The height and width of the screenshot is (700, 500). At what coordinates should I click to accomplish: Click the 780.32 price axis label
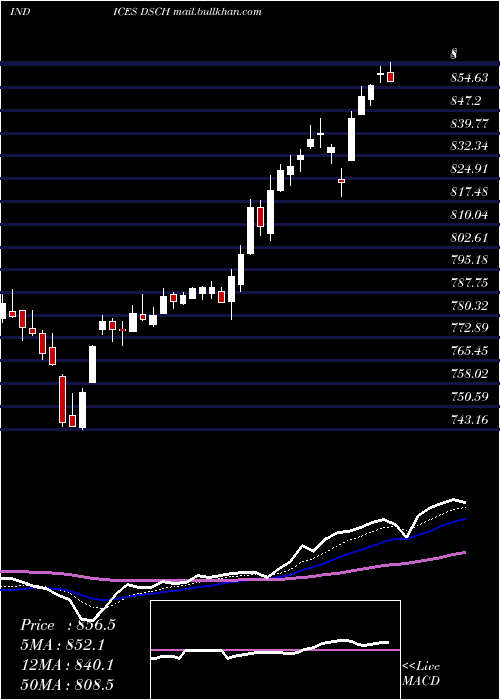[469, 306]
